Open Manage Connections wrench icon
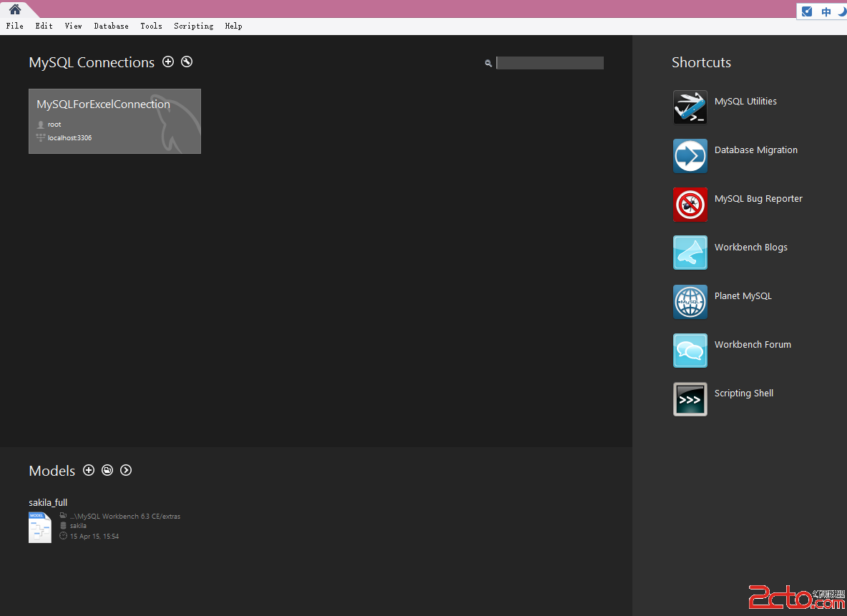The width and height of the screenshot is (847, 616). 187,62
